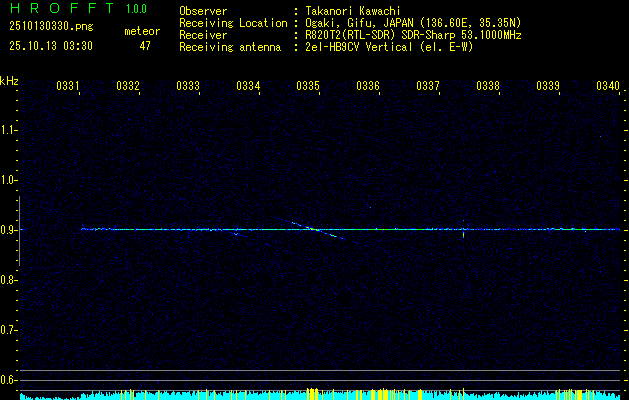Click the date 25.10.13 03:30
Screen dimensions: 629x400
click(x=51, y=46)
